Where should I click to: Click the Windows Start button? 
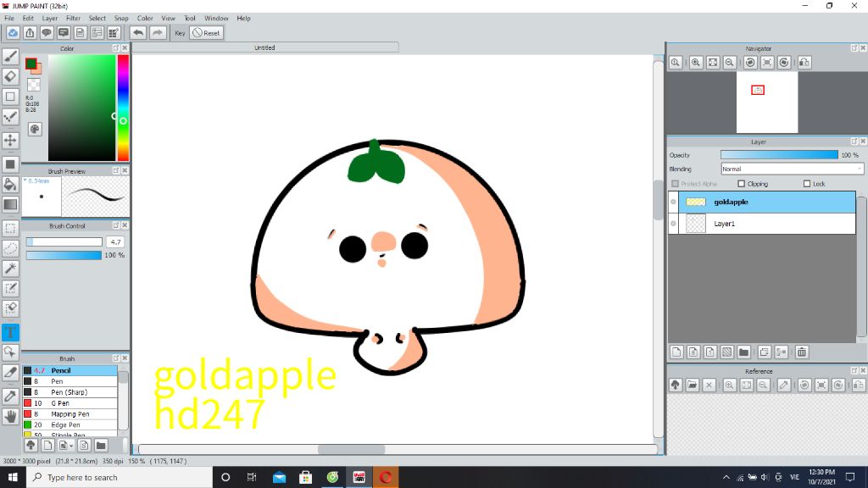[x=13, y=477]
